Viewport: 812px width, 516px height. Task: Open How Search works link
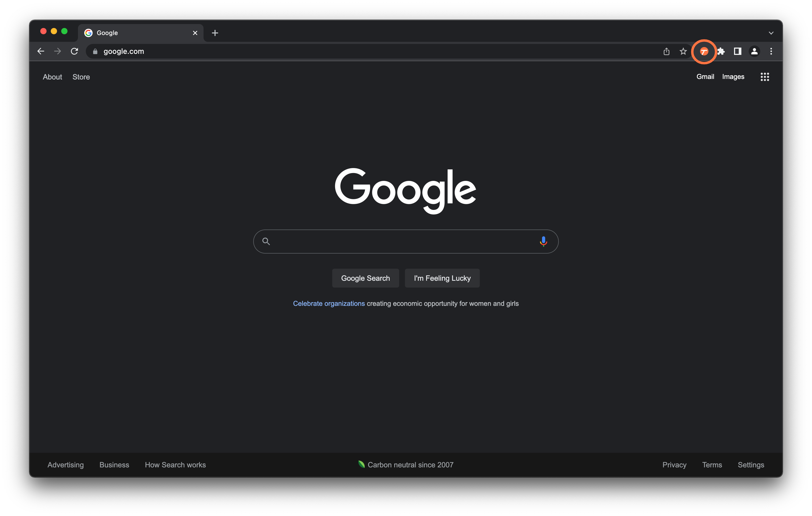point(175,465)
